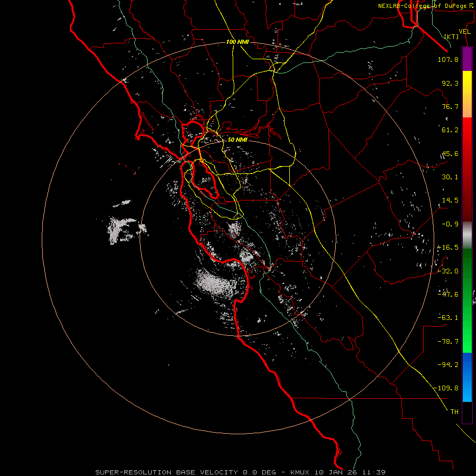Image resolution: width=476 pixels, height=476 pixels.
Task: Click the 45.6 legend value
Action: [450, 153]
